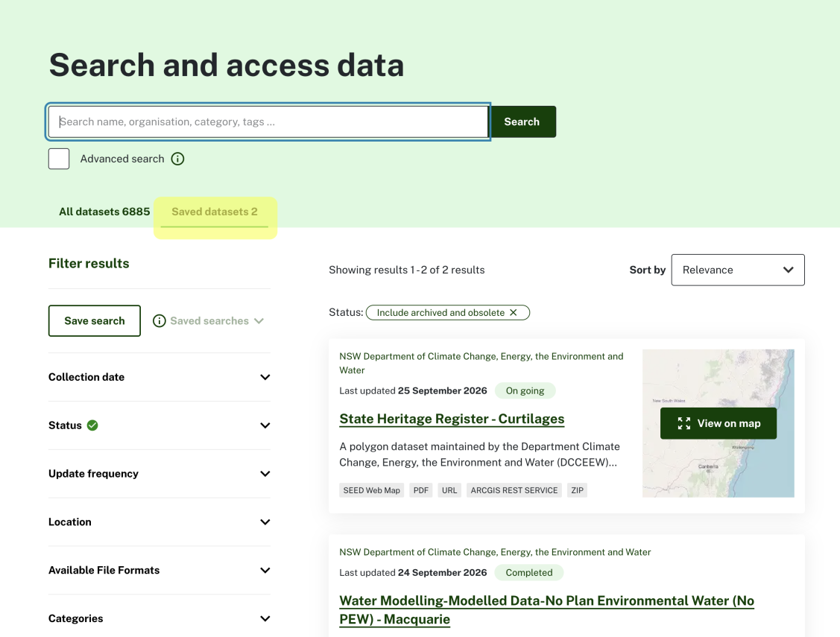Click the Saved searches info icon
This screenshot has width=840, height=637.
tap(159, 320)
